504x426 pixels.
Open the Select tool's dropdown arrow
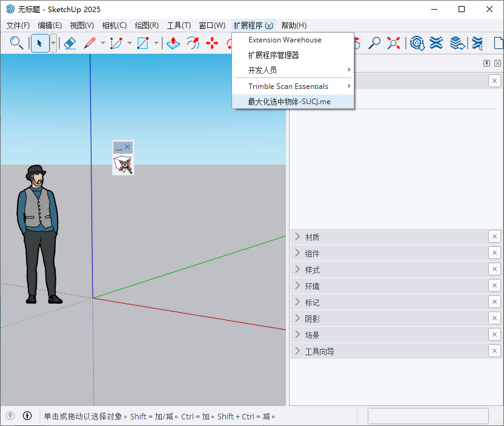point(52,43)
